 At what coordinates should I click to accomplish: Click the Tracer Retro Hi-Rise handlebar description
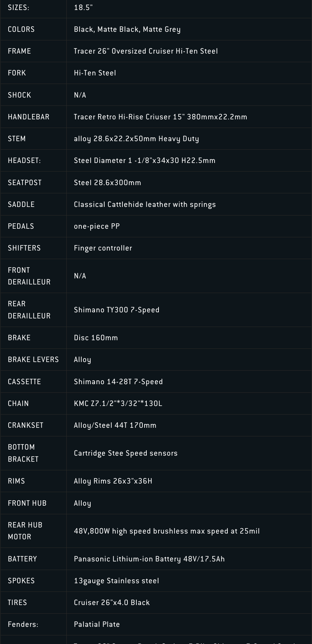[x=160, y=117]
